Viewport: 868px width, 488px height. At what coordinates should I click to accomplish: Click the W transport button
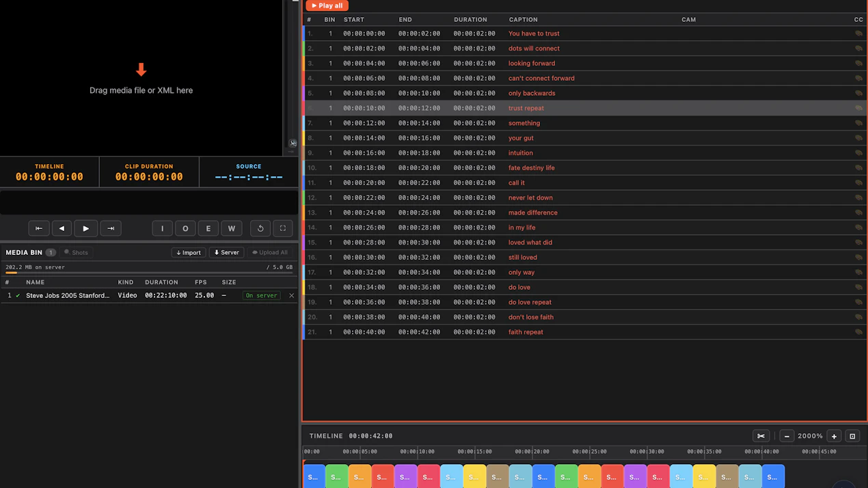(x=232, y=228)
